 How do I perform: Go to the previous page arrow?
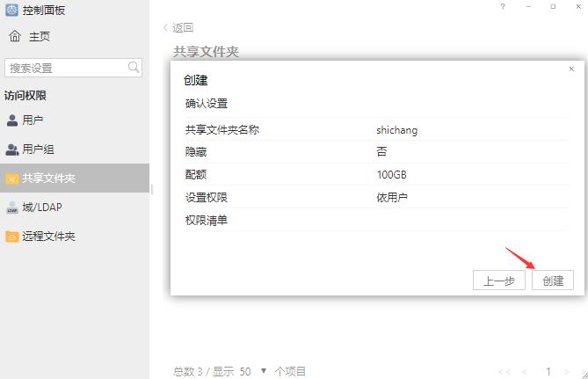click(526, 372)
